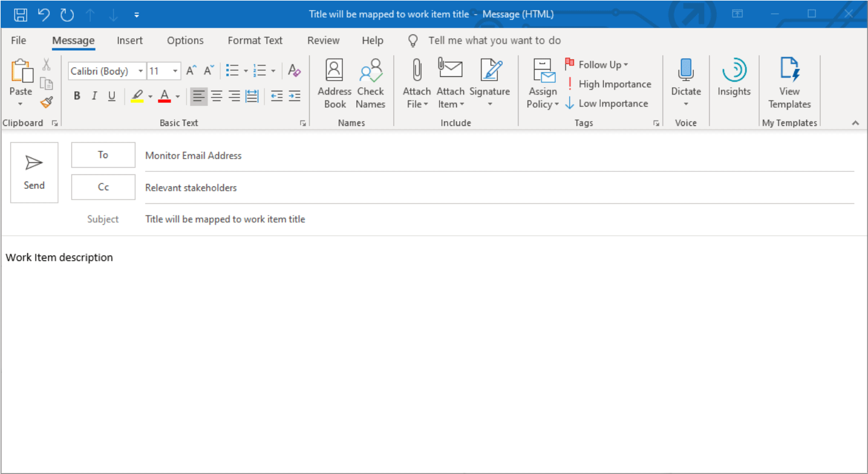Viewport: 868px width, 474px height.
Task: Open the font size dropdown
Action: coord(174,71)
